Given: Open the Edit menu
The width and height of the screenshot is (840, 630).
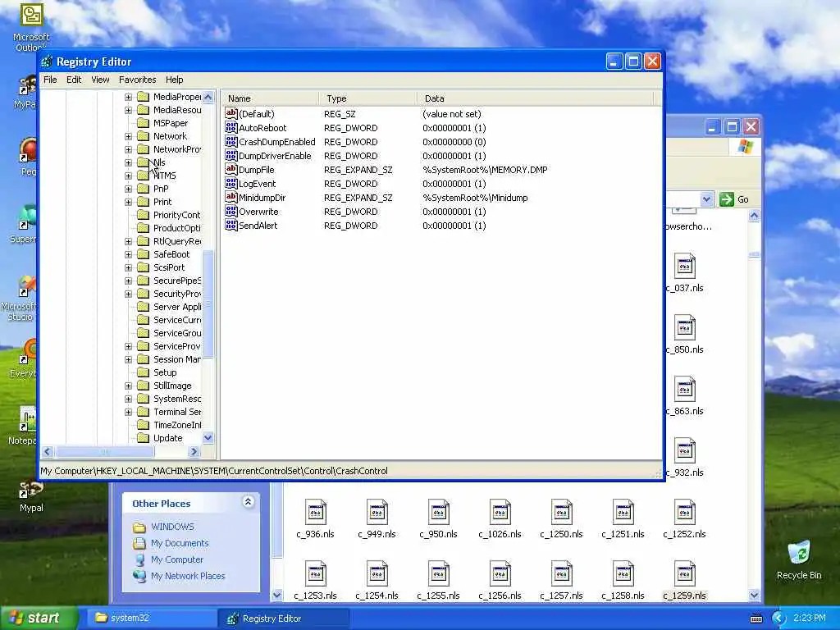Looking at the screenshot, I should [74, 80].
